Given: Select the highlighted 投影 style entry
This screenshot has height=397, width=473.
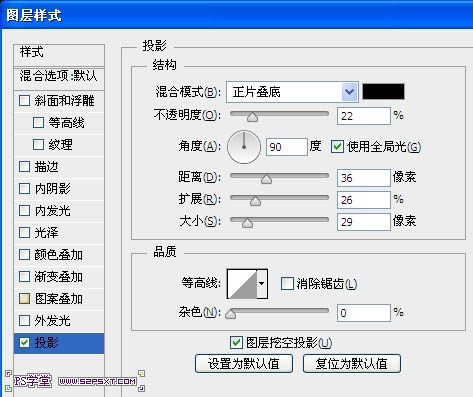Looking at the screenshot, I should coord(59,343).
